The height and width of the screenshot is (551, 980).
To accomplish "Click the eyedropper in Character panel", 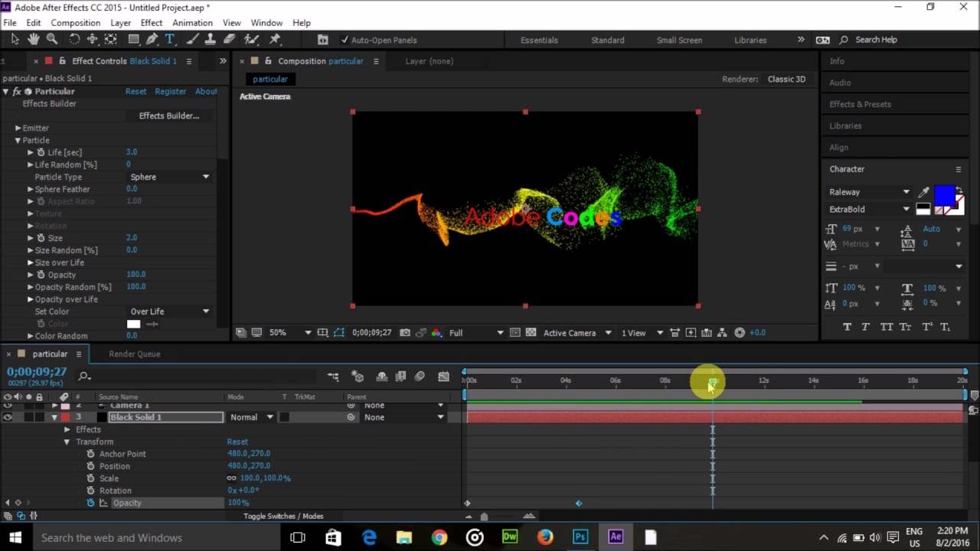I will (924, 192).
